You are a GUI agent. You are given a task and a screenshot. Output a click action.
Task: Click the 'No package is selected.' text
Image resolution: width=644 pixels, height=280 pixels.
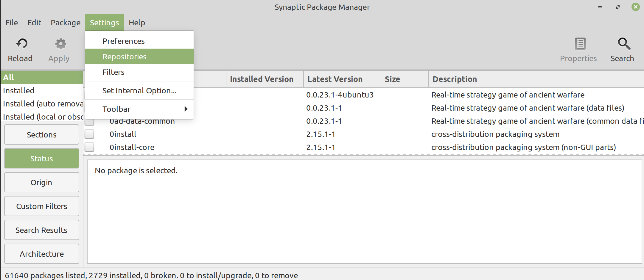coord(136,171)
